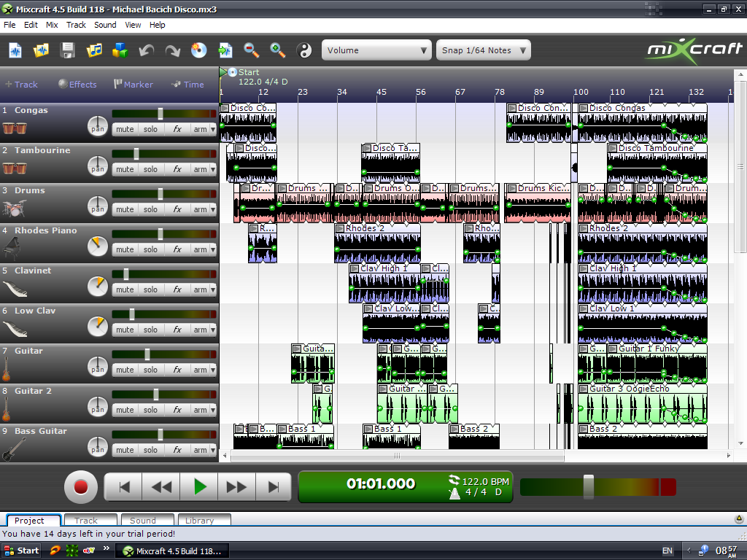Viewport: 747px width, 560px height.
Task: Start playback with the green Play button
Action: (x=199, y=486)
